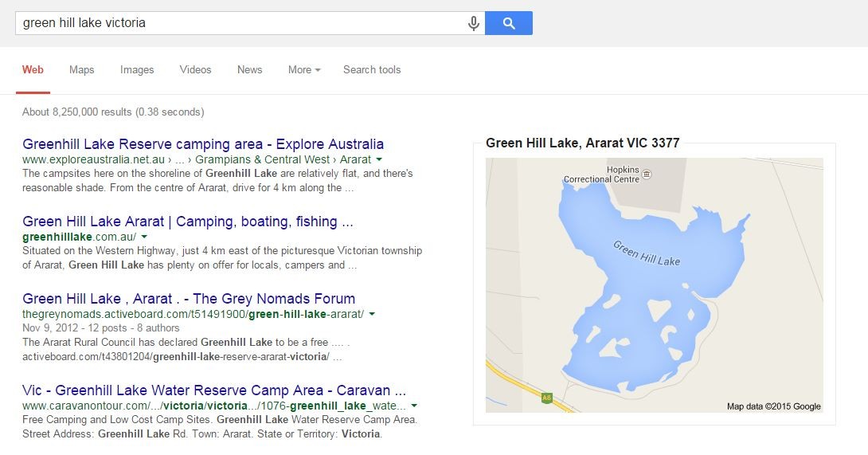The width and height of the screenshot is (868, 455).
Task: Switch to the Maps tab
Action: point(81,69)
